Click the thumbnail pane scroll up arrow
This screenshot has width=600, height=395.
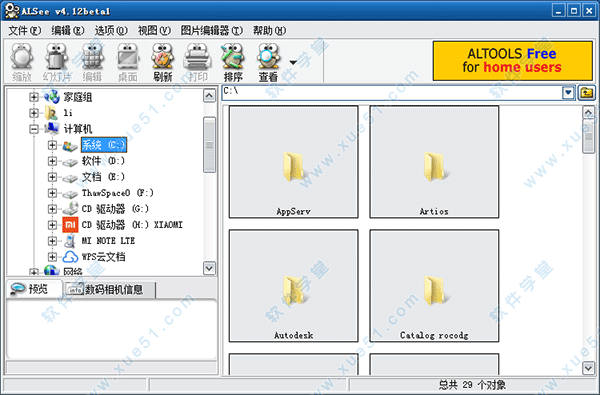[x=589, y=112]
